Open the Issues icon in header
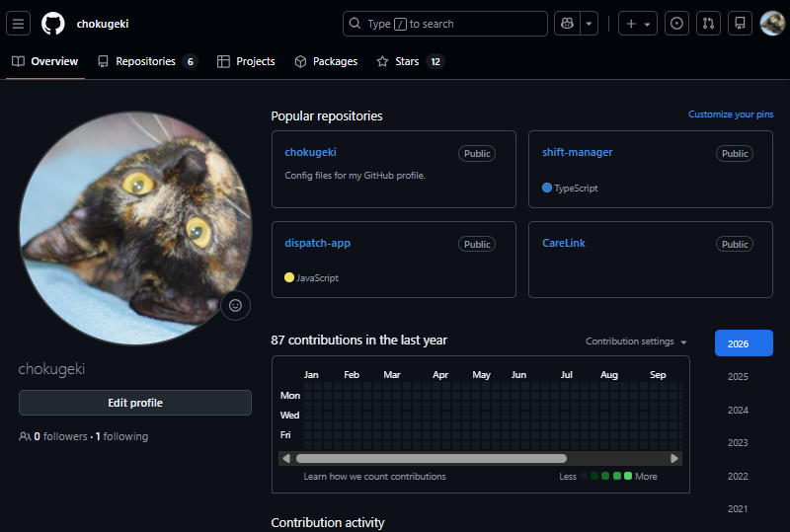This screenshot has height=532, width=790. point(676,24)
